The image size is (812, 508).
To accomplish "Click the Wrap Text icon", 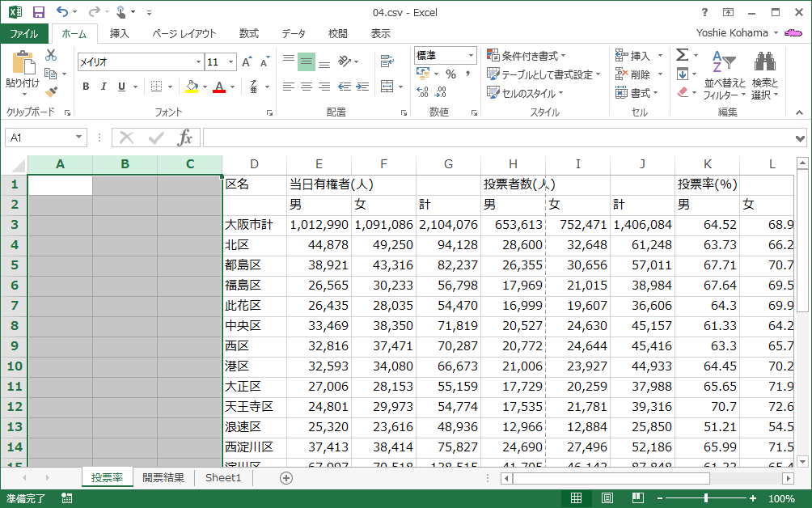I will coord(387,61).
